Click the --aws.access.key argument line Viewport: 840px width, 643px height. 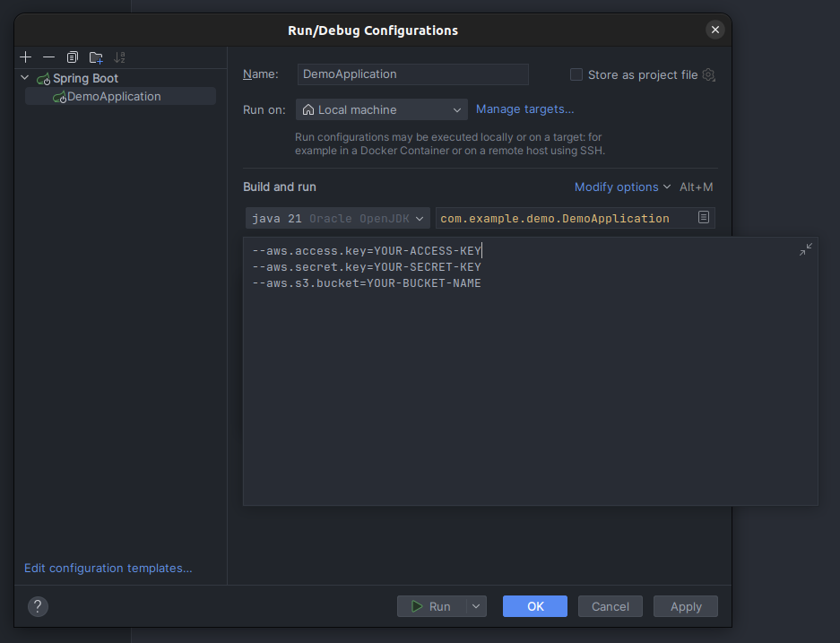coord(367,251)
